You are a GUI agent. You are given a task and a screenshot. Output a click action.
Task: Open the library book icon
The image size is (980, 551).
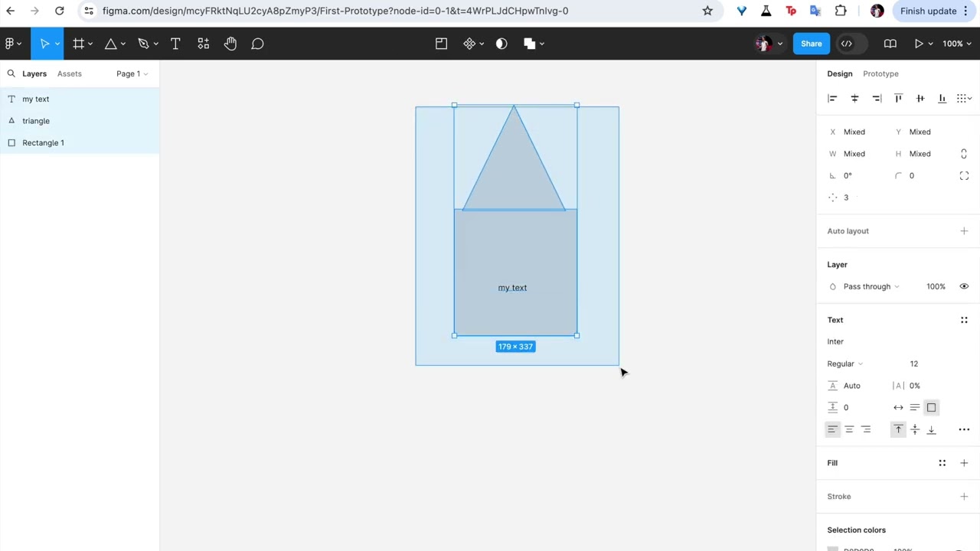pos(890,44)
